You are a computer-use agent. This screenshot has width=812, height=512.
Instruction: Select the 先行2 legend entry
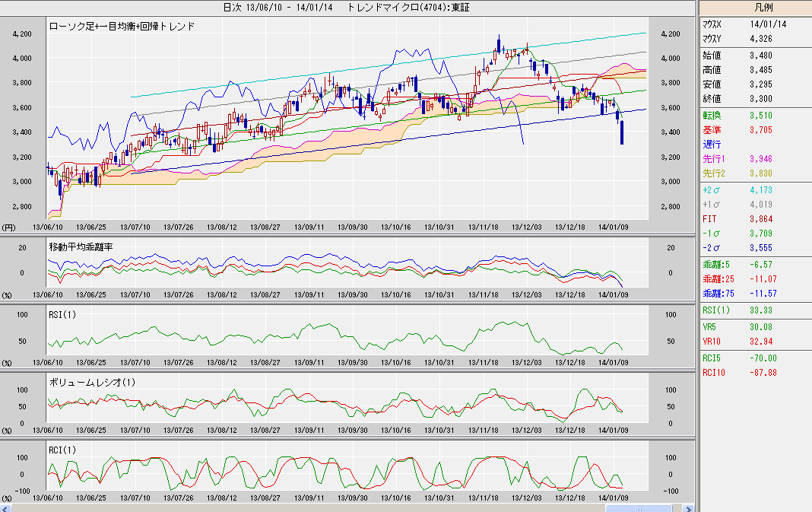click(715, 173)
